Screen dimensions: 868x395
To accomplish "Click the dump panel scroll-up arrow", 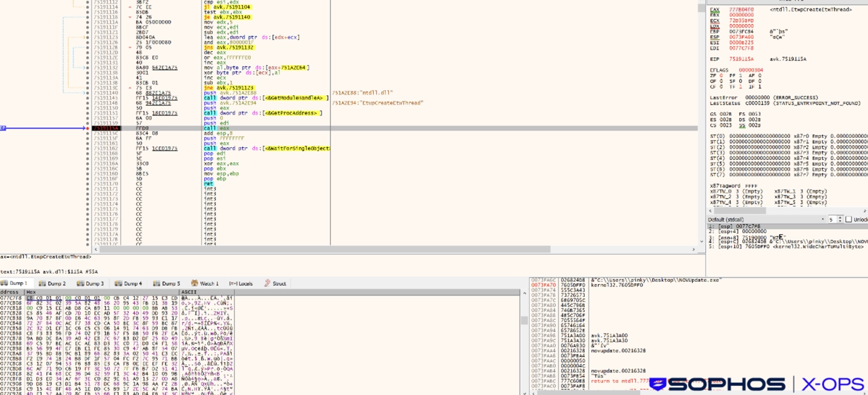I will (524, 292).
